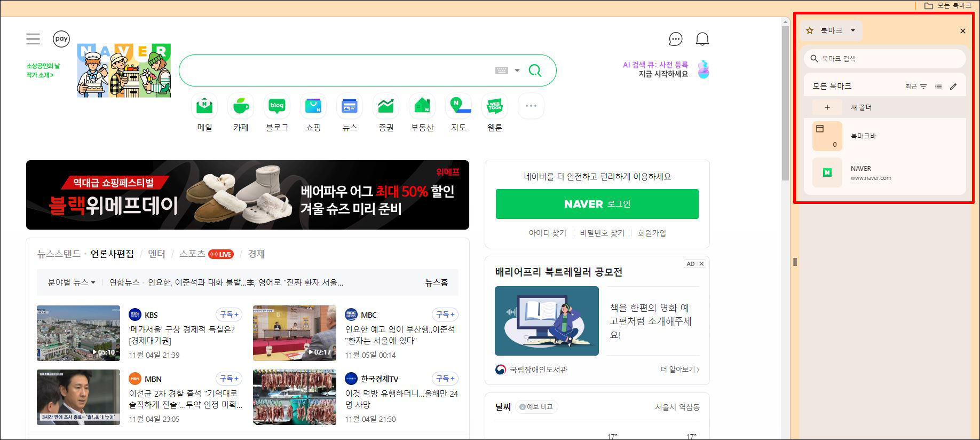Expand the 분야별 뉴스 dropdown
980x440 pixels.
[x=72, y=282]
